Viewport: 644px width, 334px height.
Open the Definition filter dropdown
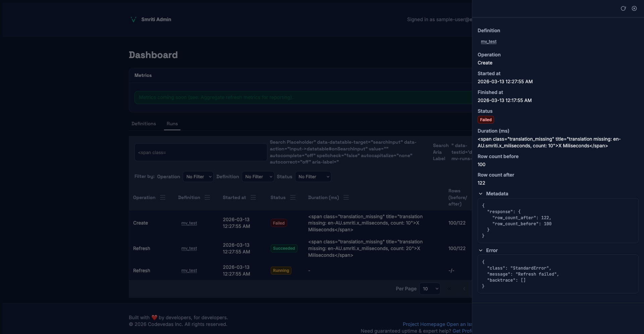click(258, 177)
